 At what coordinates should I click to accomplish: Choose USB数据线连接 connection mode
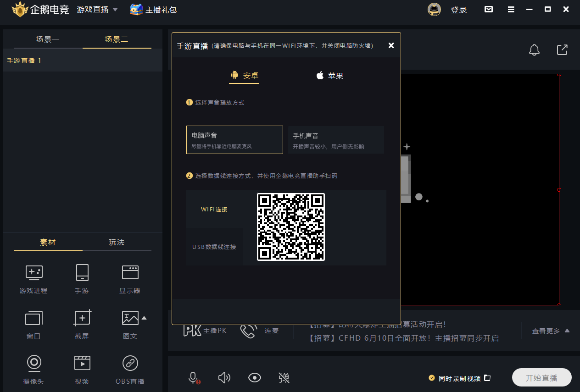pyautogui.click(x=214, y=247)
